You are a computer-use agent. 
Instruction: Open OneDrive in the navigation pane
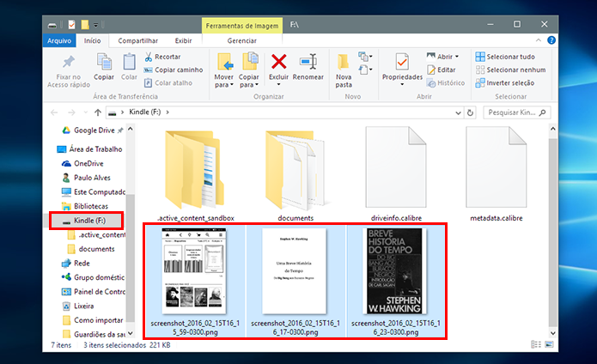pos(83,163)
